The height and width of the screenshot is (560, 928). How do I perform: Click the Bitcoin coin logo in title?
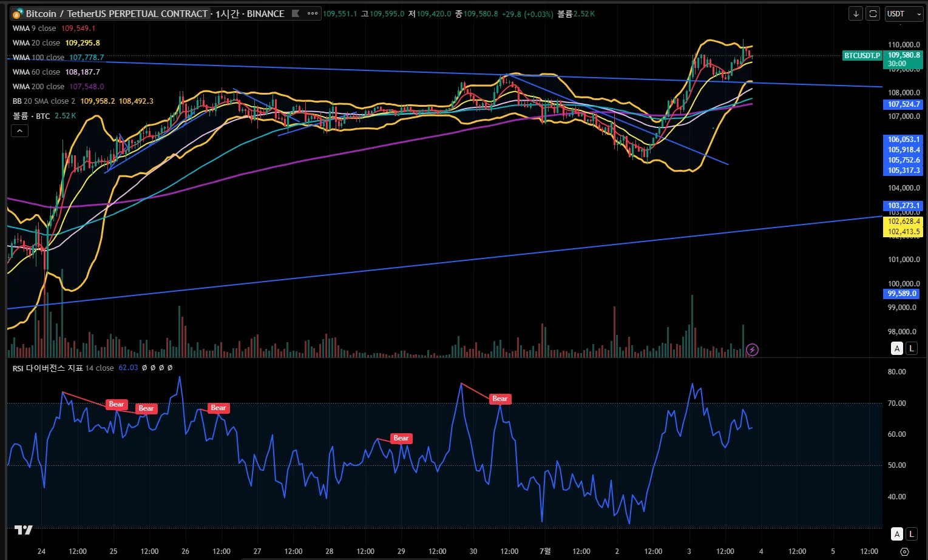pos(18,14)
